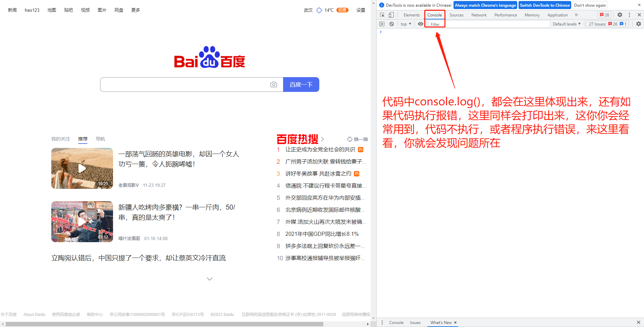Open 百度热搜 arrow chevron

tap(322, 139)
